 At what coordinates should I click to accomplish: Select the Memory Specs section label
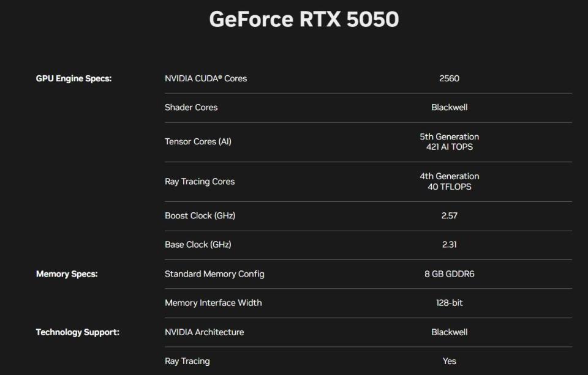point(67,274)
